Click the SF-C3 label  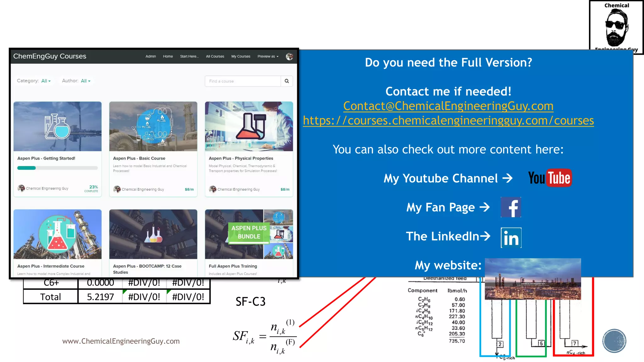pyautogui.click(x=251, y=302)
